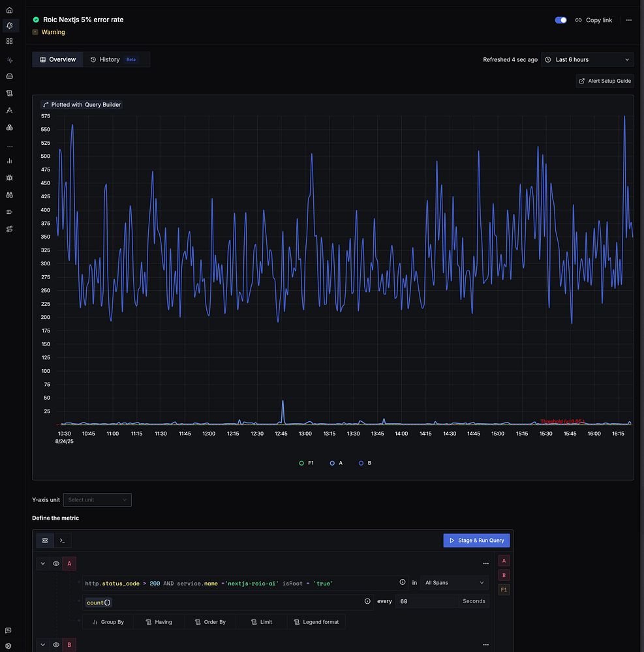Click the info icon beside count()
The image size is (644, 652).
pyautogui.click(x=367, y=601)
